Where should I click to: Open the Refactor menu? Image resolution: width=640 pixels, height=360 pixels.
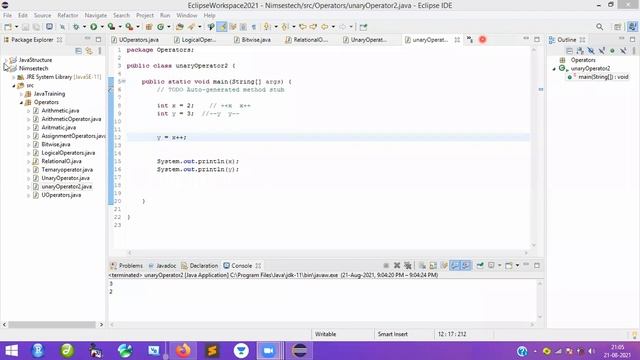click(68, 16)
